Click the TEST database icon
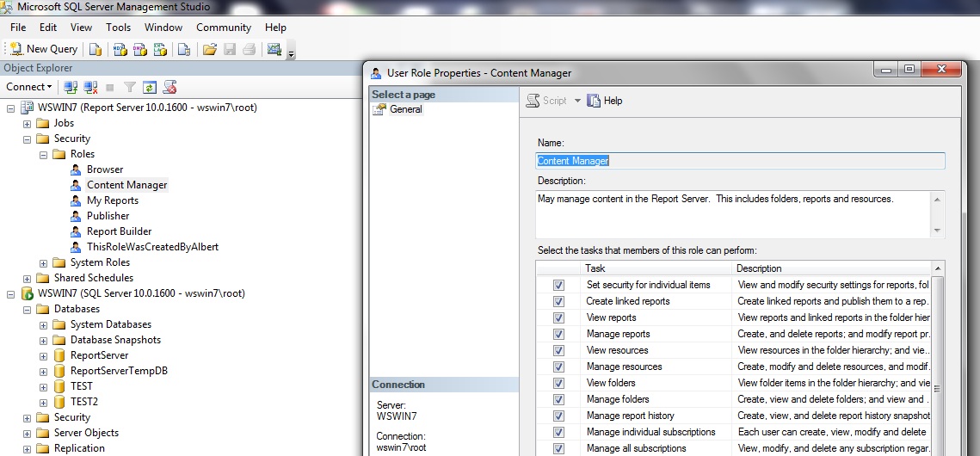980x456 pixels. (x=59, y=386)
